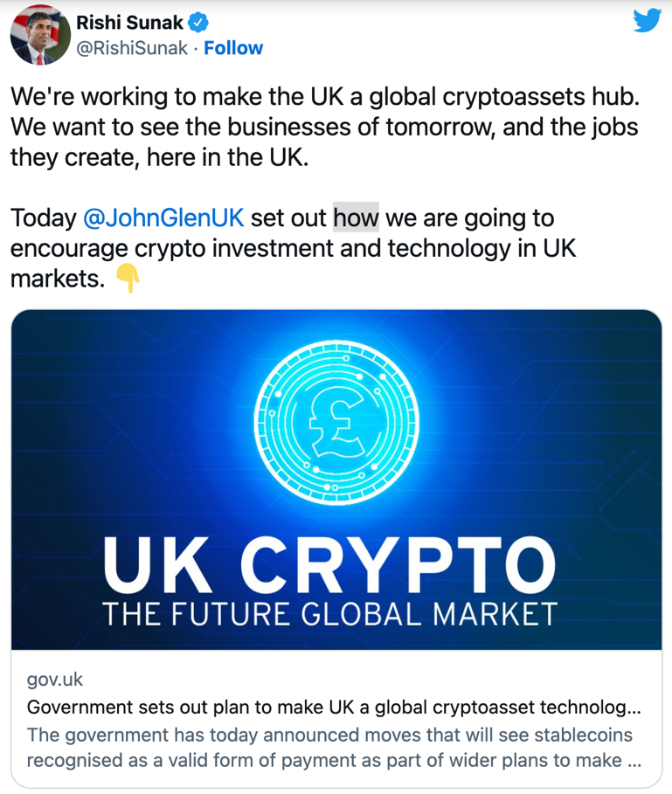This screenshot has height=794, width=672.
Task: Click the 'businesses of tomorrow' sentence line
Action: (324, 128)
